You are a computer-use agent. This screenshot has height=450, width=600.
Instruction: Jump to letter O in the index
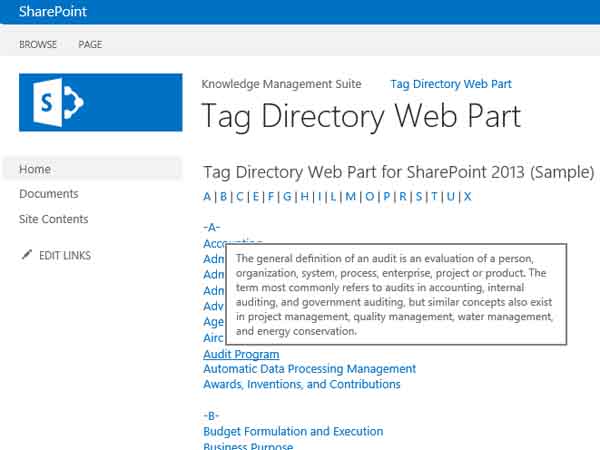370,196
